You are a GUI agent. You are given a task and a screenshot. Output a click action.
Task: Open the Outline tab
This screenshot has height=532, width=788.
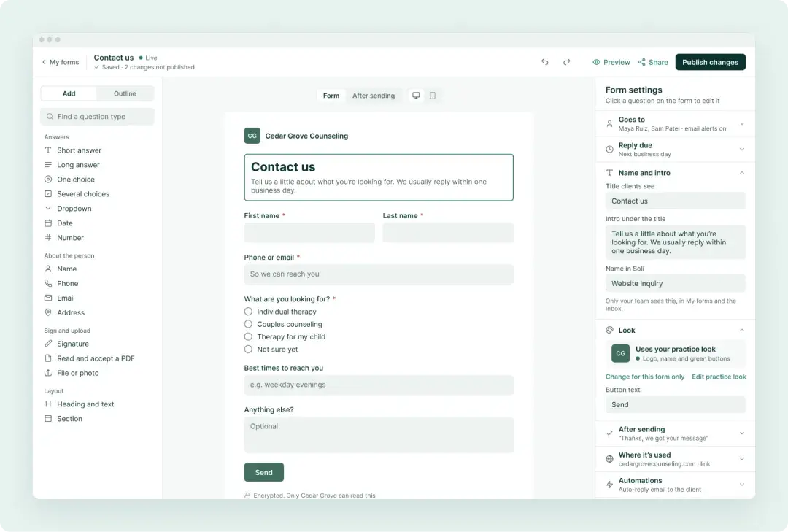[x=125, y=93]
